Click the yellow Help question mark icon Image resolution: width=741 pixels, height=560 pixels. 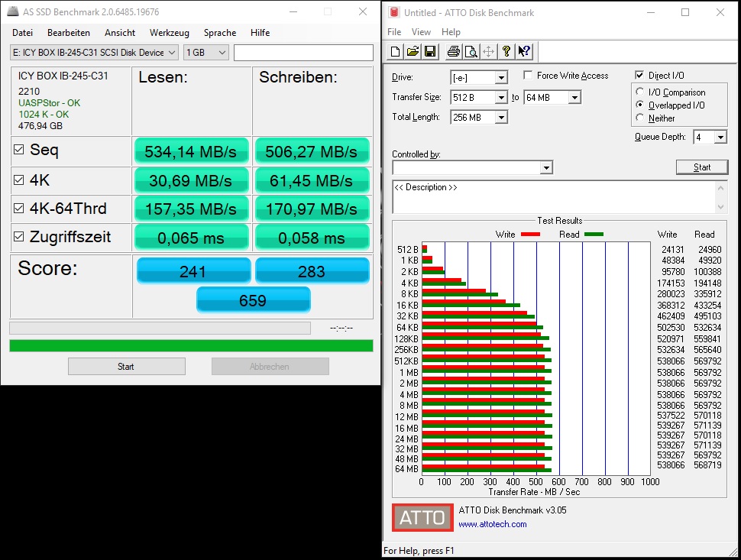pyautogui.click(x=506, y=51)
